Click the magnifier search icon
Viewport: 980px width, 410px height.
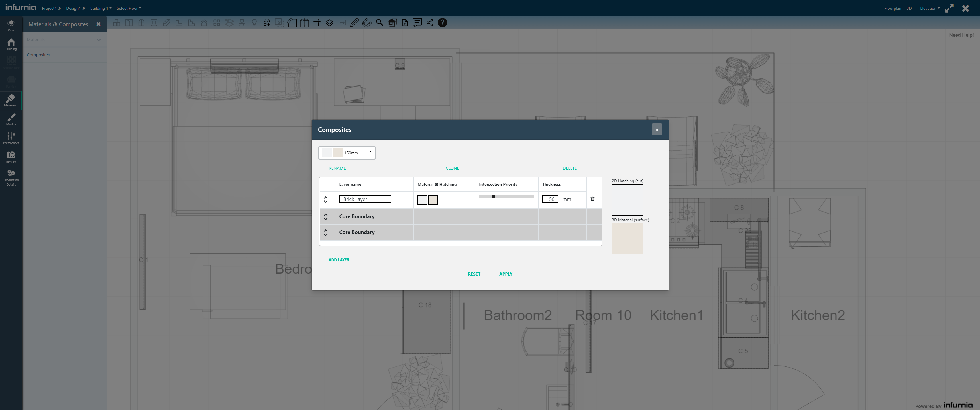tap(379, 23)
